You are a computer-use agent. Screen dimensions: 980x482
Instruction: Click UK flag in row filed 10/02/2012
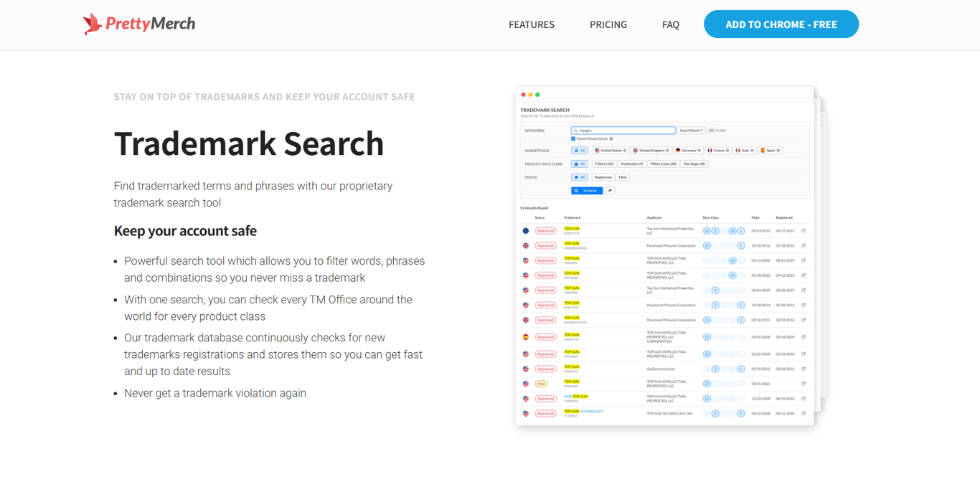click(526, 245)
